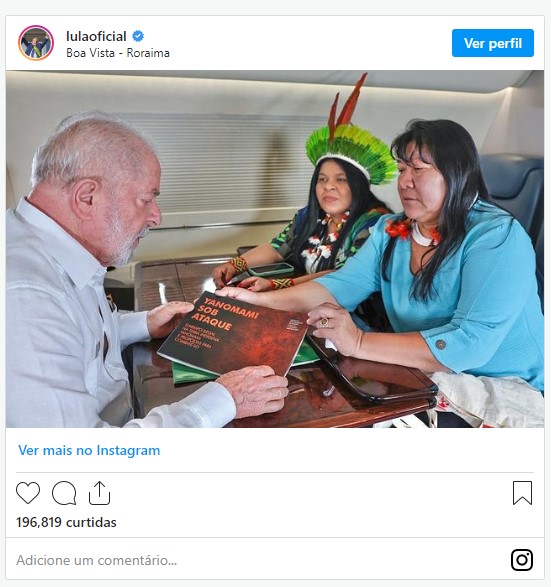View the 196,819 curtidas likes list
Image resolution: width=551 pixels, height=587 pixels.
pos(66,522)
